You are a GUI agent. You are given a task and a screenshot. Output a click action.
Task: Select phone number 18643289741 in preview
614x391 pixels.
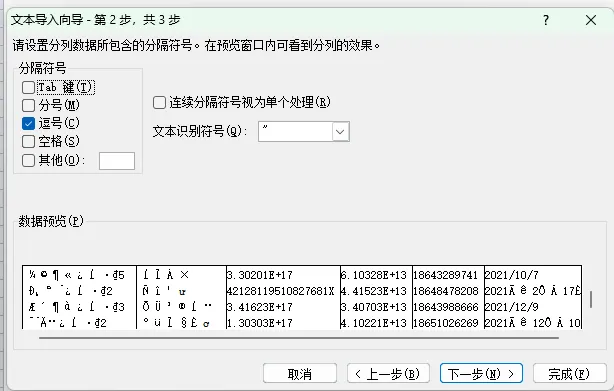pyautogui.click(x=446, y=275)
